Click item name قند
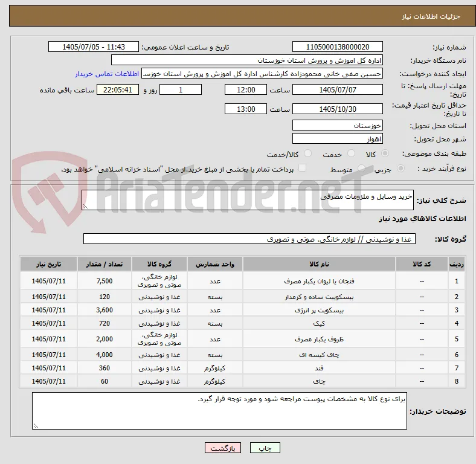The height and width of the screenshot is (464, 476). [x=319, y=368]
